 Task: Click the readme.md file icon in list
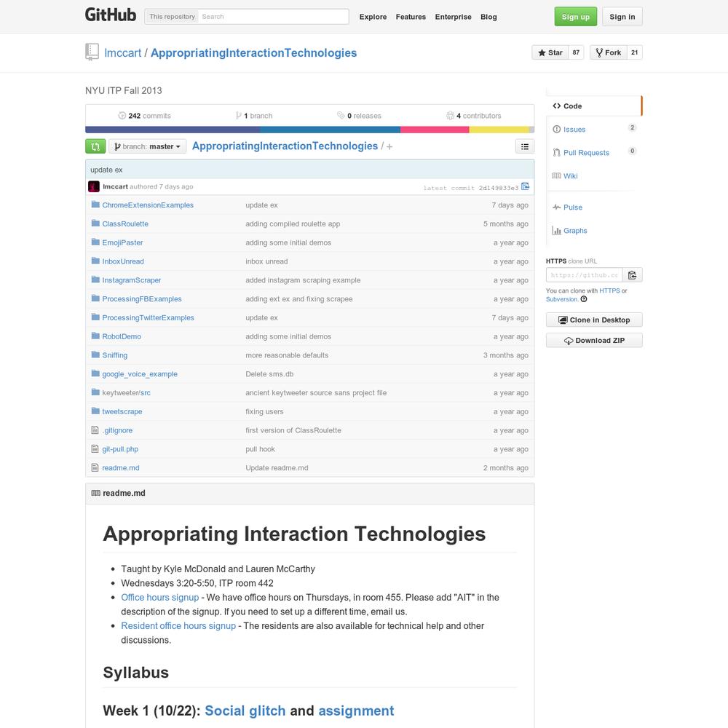click(x=95, y=467)
